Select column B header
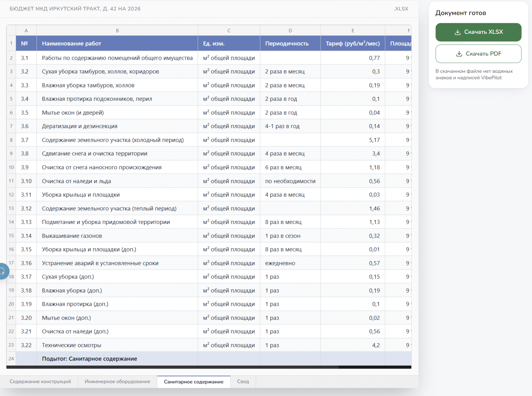Viewport: 532px width, 396px height. point(117,30)
